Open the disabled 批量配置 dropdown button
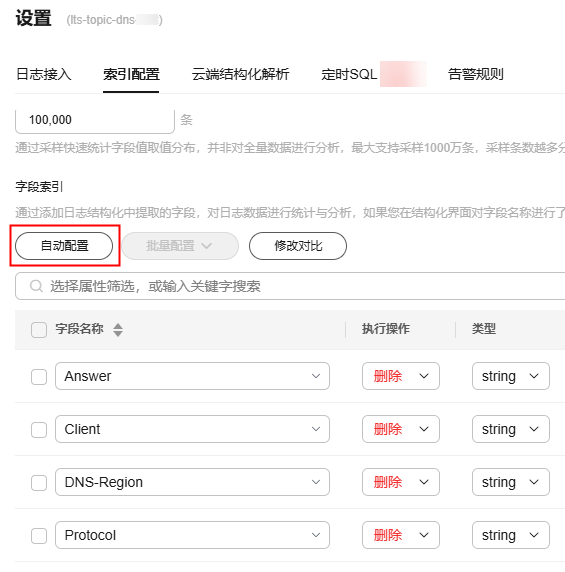565x572 pixels. 180,246
